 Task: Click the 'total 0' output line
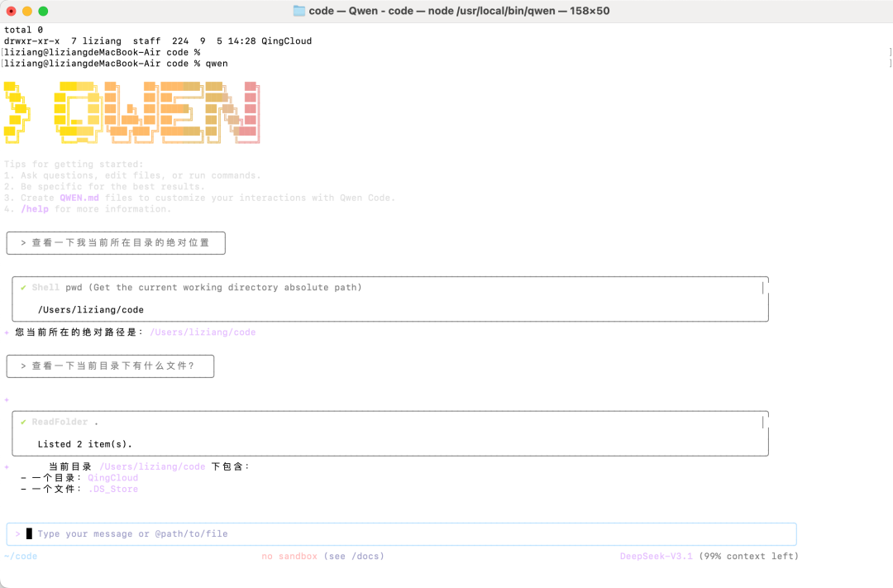tap(23, 30)
